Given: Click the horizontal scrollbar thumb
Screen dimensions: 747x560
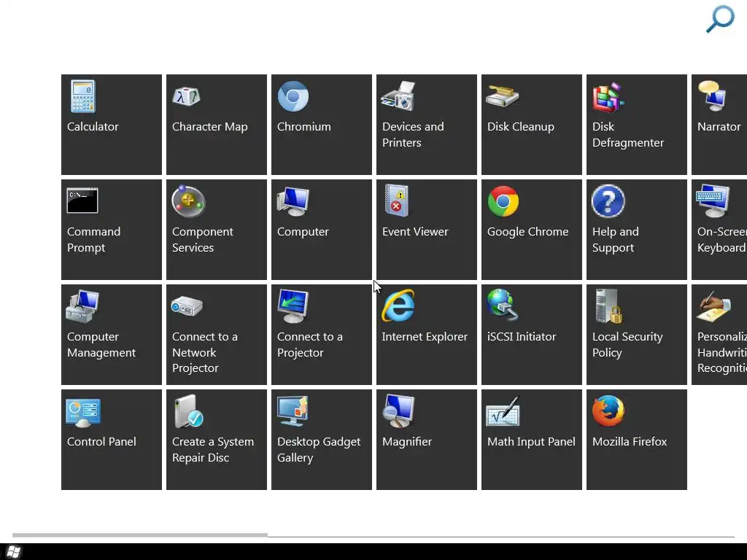Looking at the screenshot, I should [140, 534].
